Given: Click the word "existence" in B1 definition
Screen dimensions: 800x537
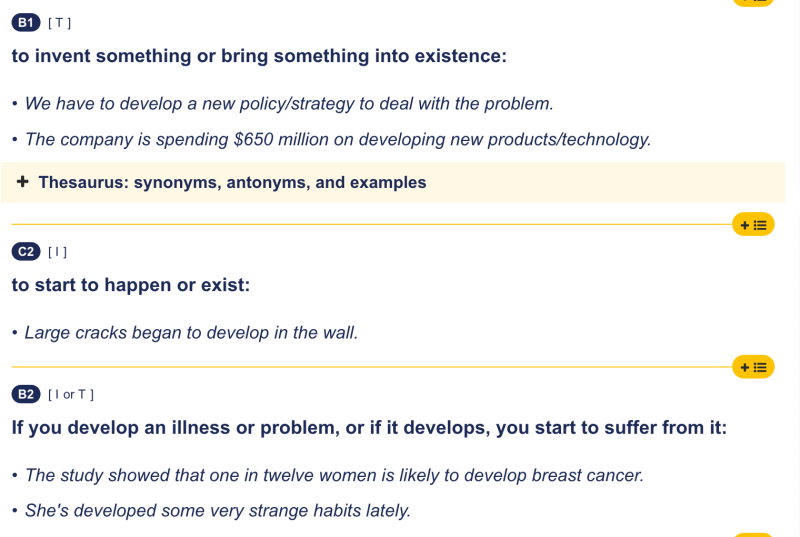Looking at the screenshot, I should click(455, 56).
